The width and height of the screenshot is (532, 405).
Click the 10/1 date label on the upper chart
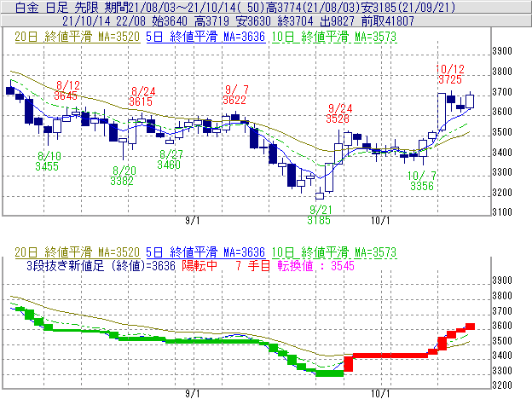(381, 221)
